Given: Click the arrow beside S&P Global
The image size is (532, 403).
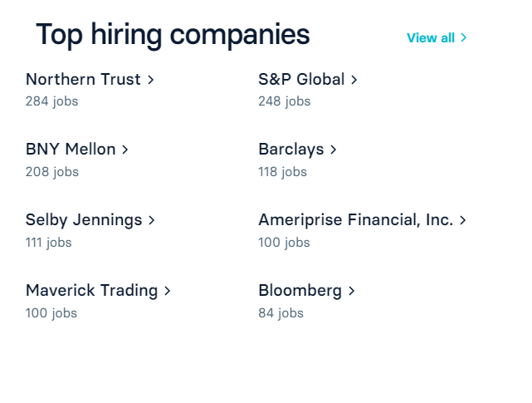Looking at the screenshot, I should [354, 80].
